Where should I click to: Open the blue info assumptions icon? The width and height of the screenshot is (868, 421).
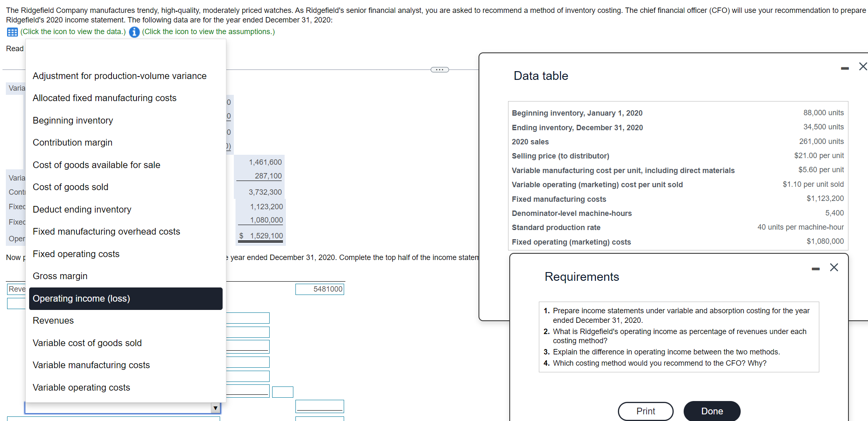coord(134,32)
